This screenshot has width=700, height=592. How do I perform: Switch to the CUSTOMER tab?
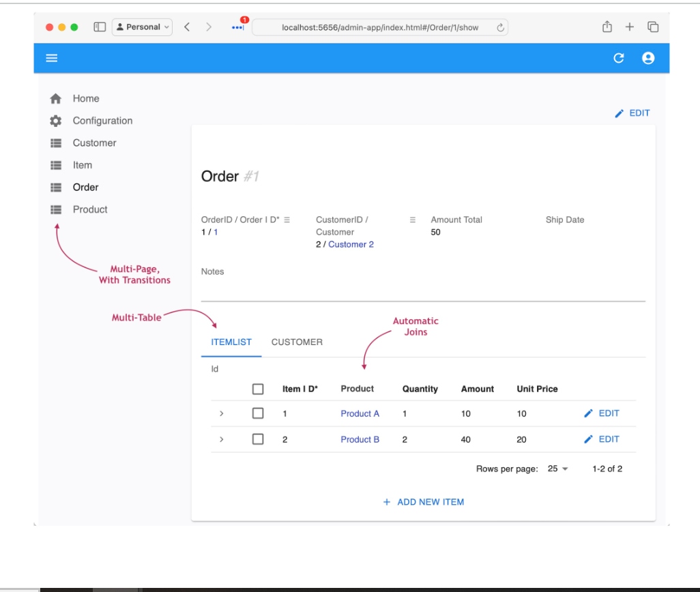(297, 342)
